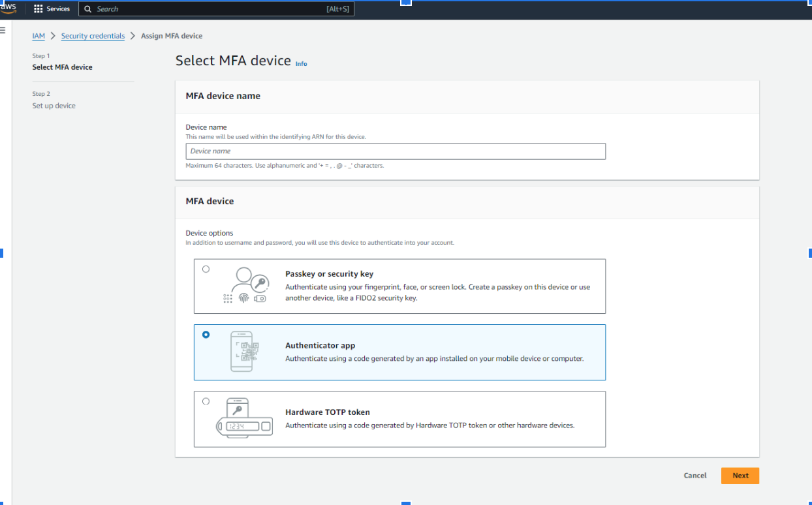This screenshot has height=505, width=812.
Task: Click the passkey and fingerprint illustration
Action: point(245,286)
